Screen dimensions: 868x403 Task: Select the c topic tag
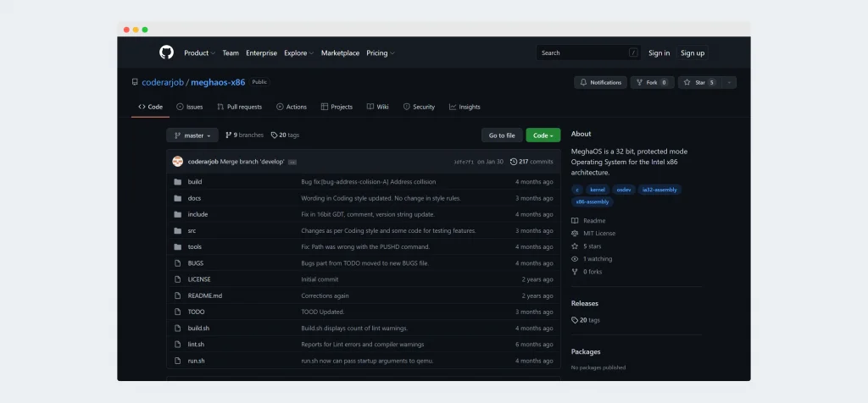point(577,190)
